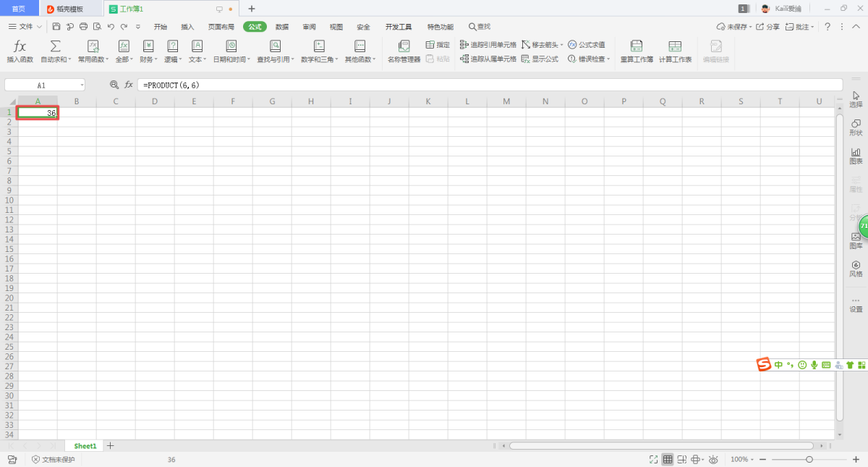Viewport: 868px width, 467px height.
Task: Click 文档未保护 in the status bar
Action: [x=53, y=460]
